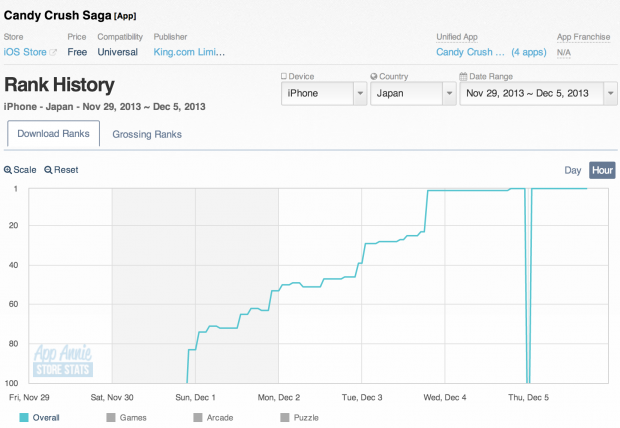Click the arrow of the iPhone device selector
Viewport: 620px width, 428px height.
coord(360,93)
